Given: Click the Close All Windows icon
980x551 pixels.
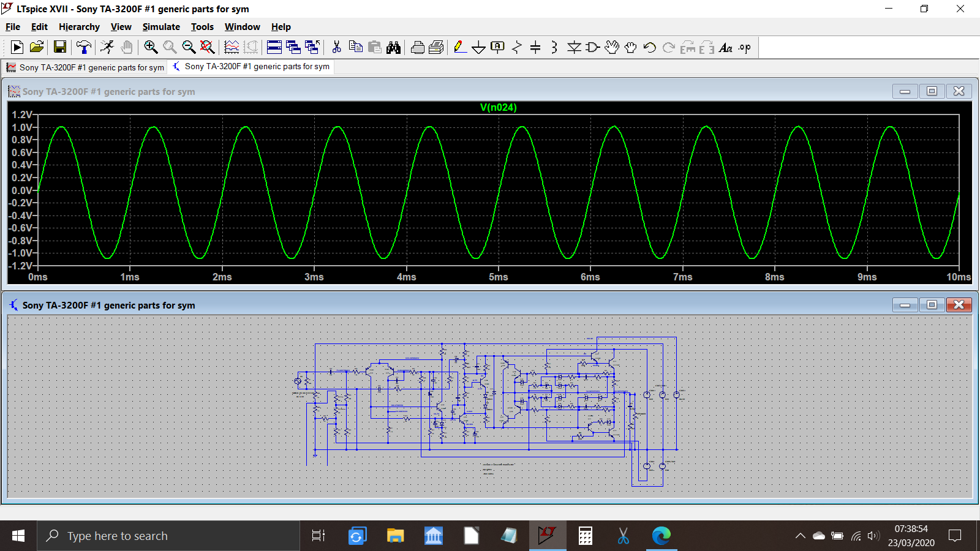Looking at the screenshot, I should 312,47.
